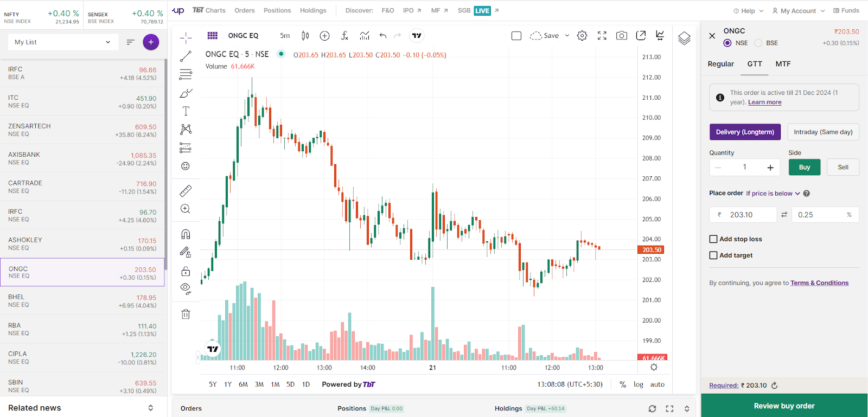Switch to the Regular order tab
The height and width of the screenshot is (417, 868).
(720, 64)
